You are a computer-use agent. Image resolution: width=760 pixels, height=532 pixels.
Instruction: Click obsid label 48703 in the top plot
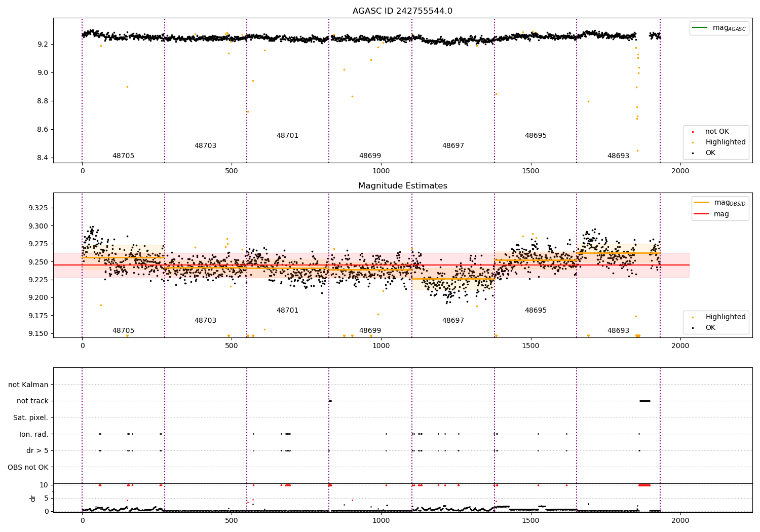pyautogui.click(x=205, y=146)
